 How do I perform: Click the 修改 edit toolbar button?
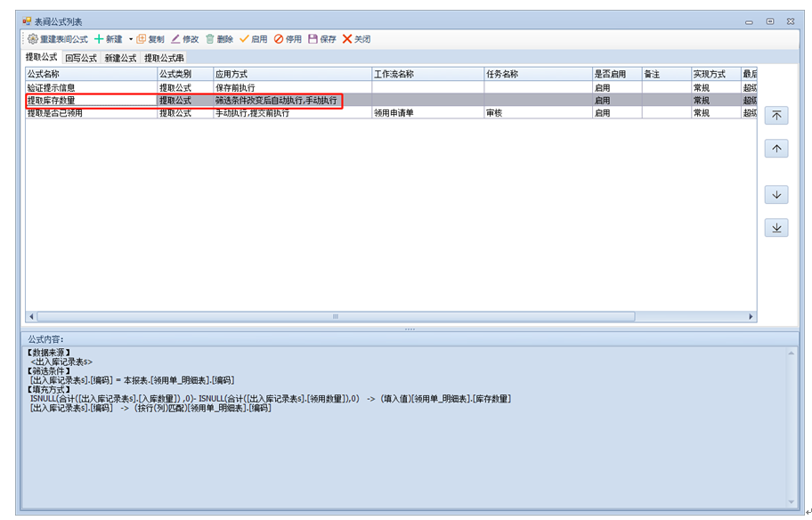pyautogui.click(x=184, y=39)
